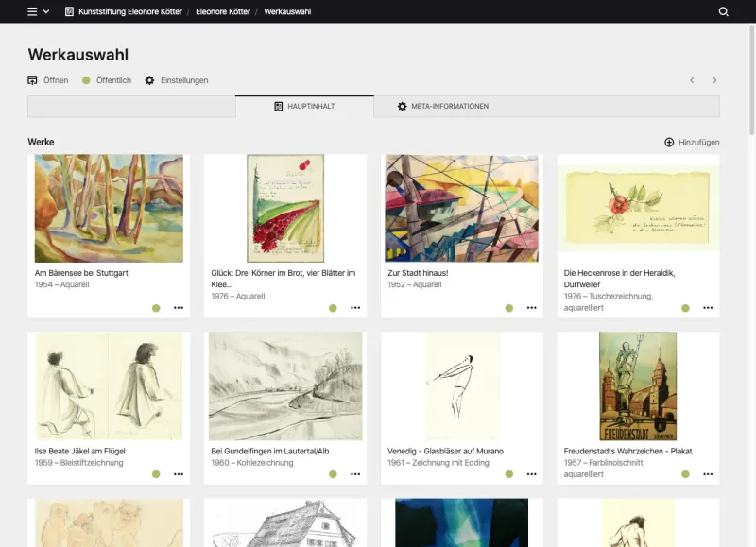Click the search magnifier icon
The height and width of the screenshot is (547, 756).
[723, 11]
